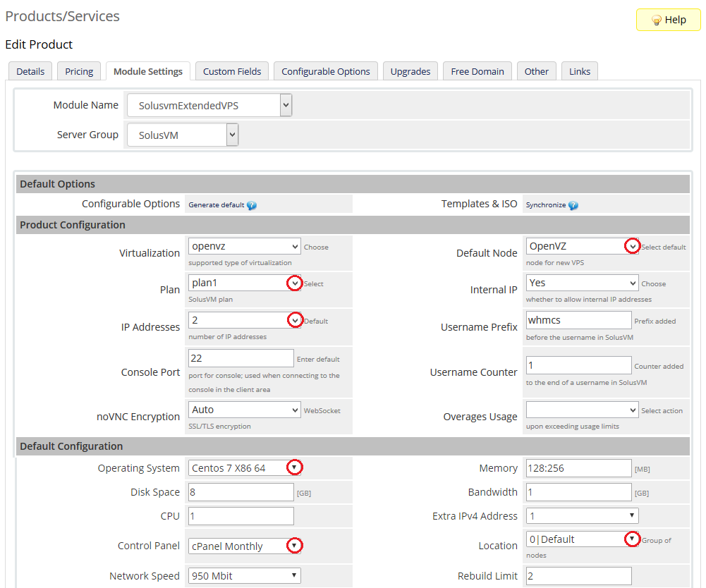This screenshot has width=706, height=588.
Task: Open the Internal IP dropdown
Action: pos(582,283)
